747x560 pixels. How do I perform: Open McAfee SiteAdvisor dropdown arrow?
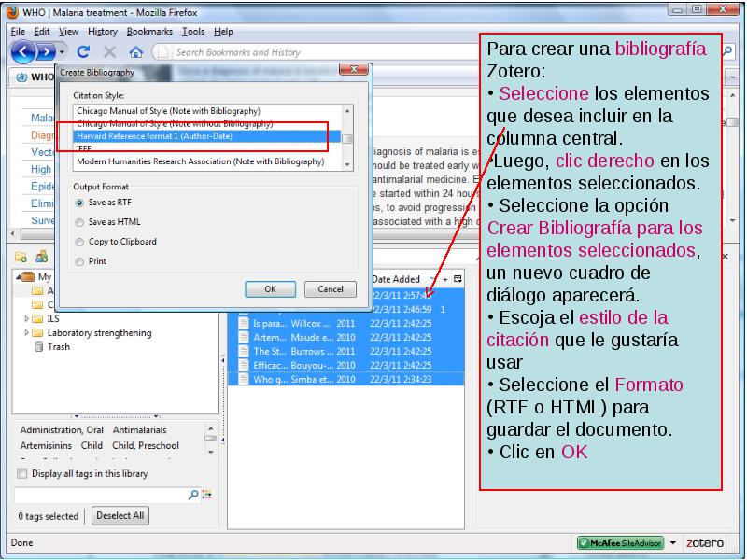coord(673,543)
